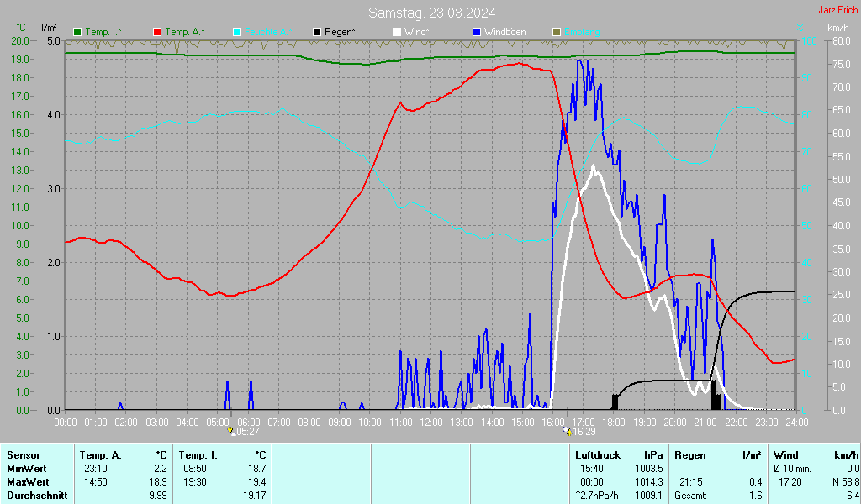The width and height of the screenshot is (861, 504).
Task: Click the 16:29 sunset time label
Action: [584, 432]
